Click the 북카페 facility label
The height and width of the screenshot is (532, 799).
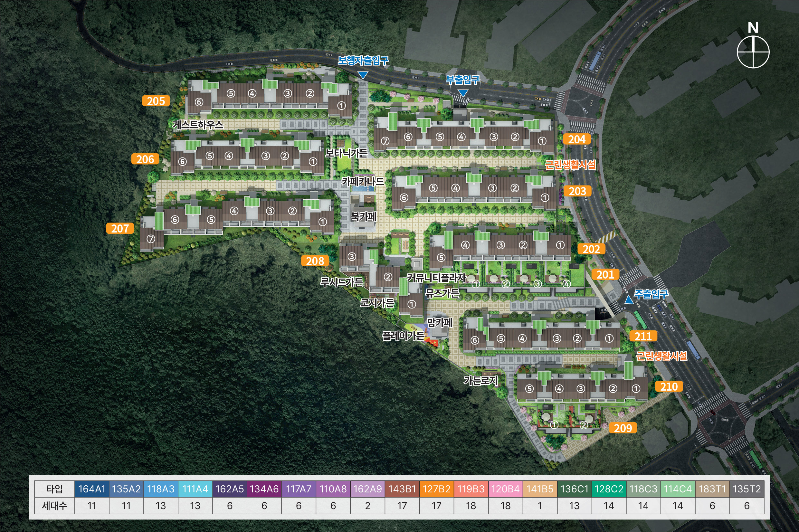363,216
